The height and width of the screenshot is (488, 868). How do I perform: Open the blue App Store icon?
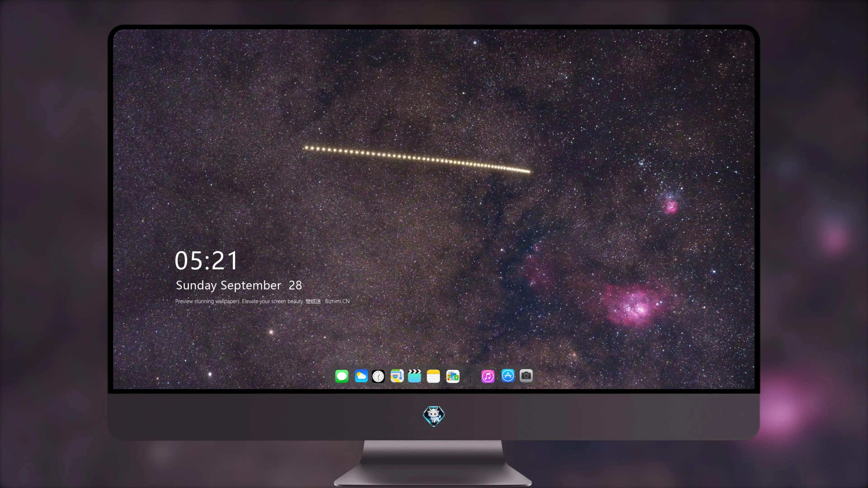coord(508,375)
